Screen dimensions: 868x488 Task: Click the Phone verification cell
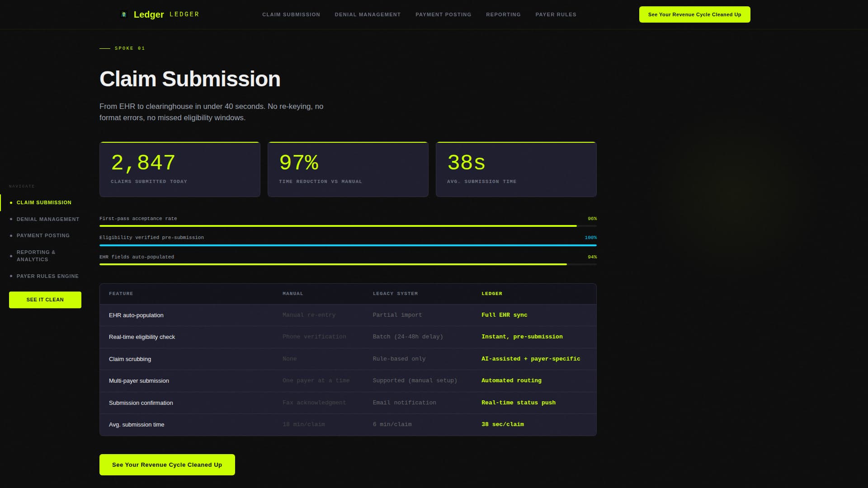click(x=314, y=337)
